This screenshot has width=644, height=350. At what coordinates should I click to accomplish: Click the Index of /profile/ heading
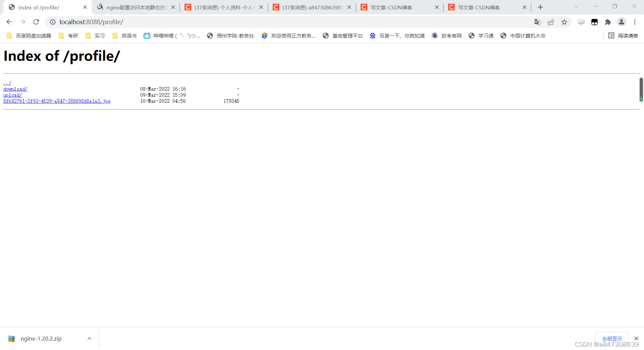click(x=62, y=56)
